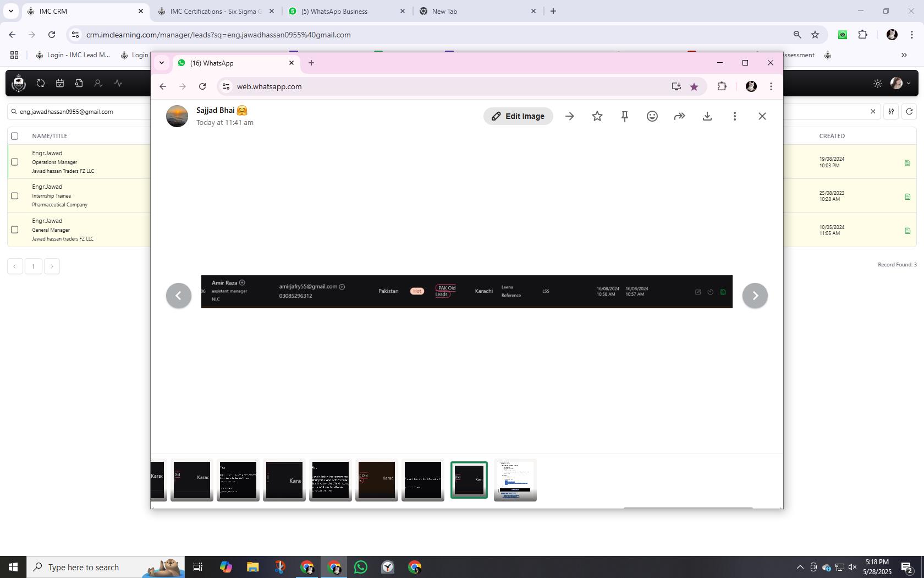Click CRM refresh sync toolbar icon
This screenshot has height=578, width=924.
coord(41,83)
